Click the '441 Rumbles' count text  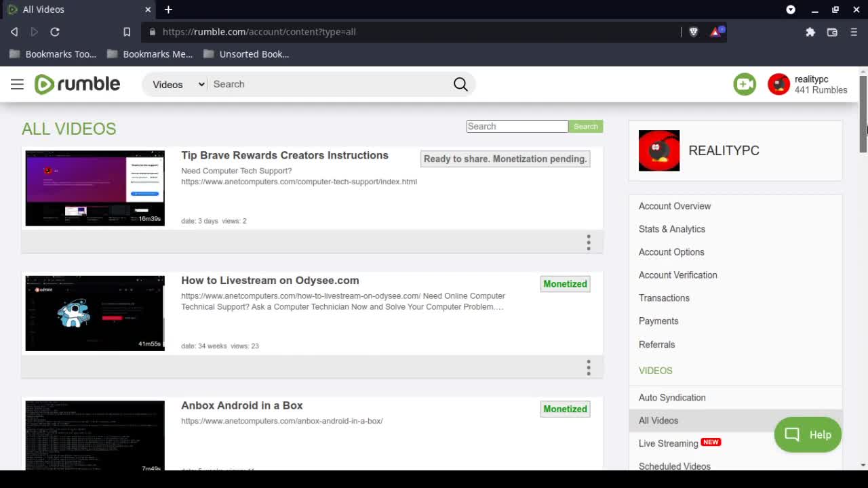click(x=821, y=90)
